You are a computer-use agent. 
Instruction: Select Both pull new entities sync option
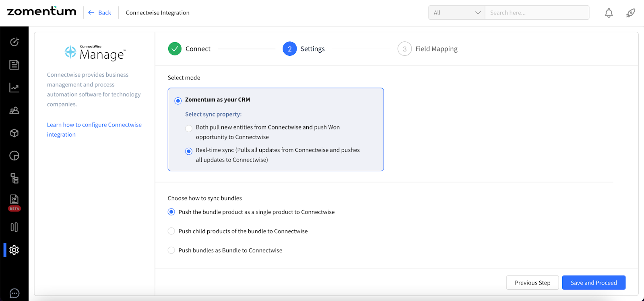tap(189, 129)
